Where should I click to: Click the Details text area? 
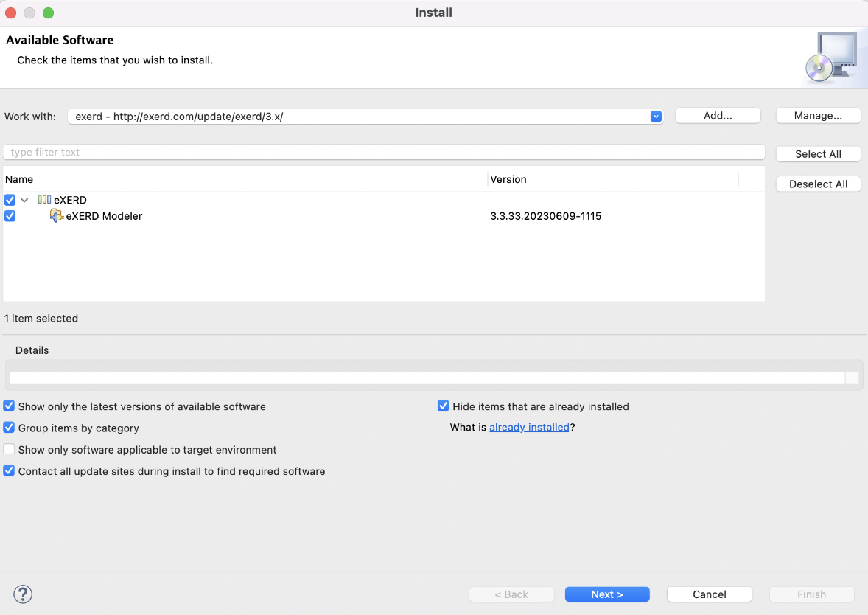coord(427,378)
